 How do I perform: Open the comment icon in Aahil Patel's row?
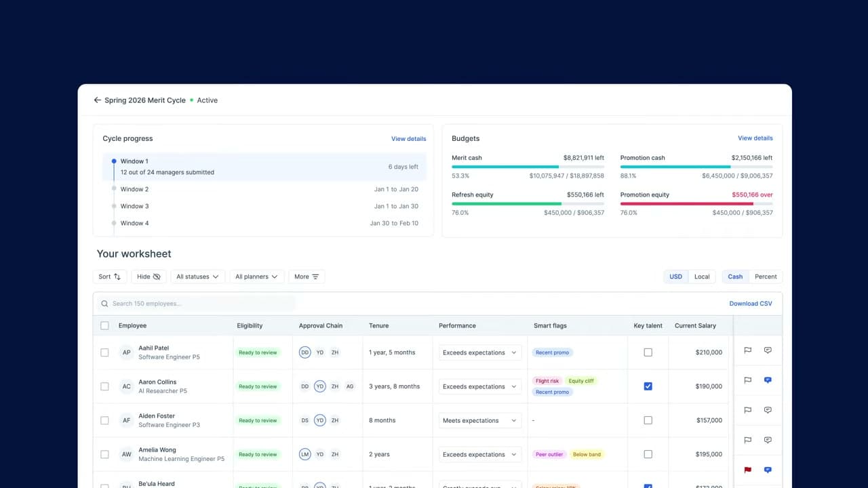pos(768,350)
